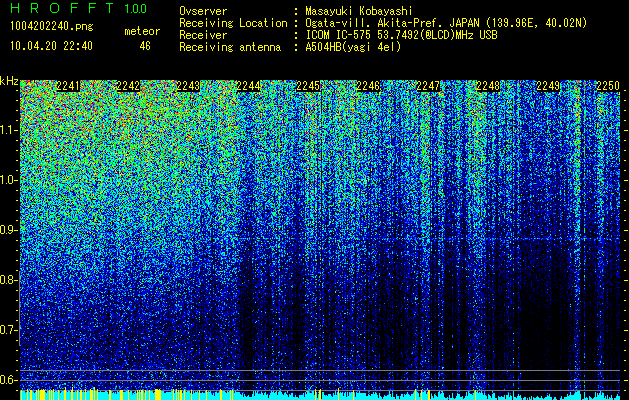Screen dimensions: 629x400
Task: Click the 2243 time marker
Action: (188, 86)
